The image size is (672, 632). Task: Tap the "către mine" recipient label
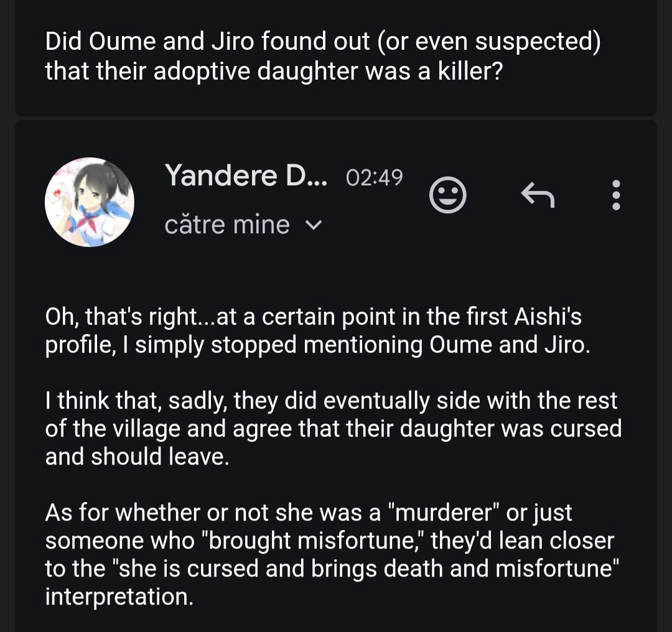pyautogui.click(x=227, y=225)
